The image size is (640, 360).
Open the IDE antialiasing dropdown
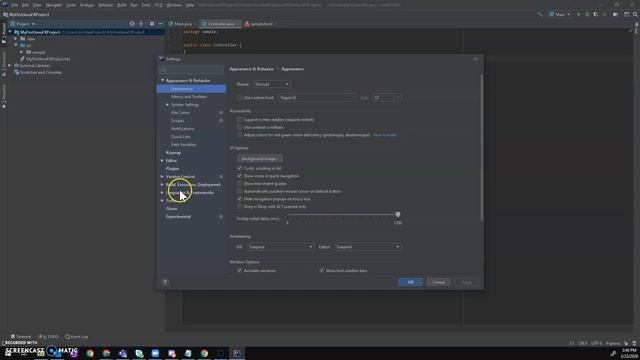tap(280, 247)
